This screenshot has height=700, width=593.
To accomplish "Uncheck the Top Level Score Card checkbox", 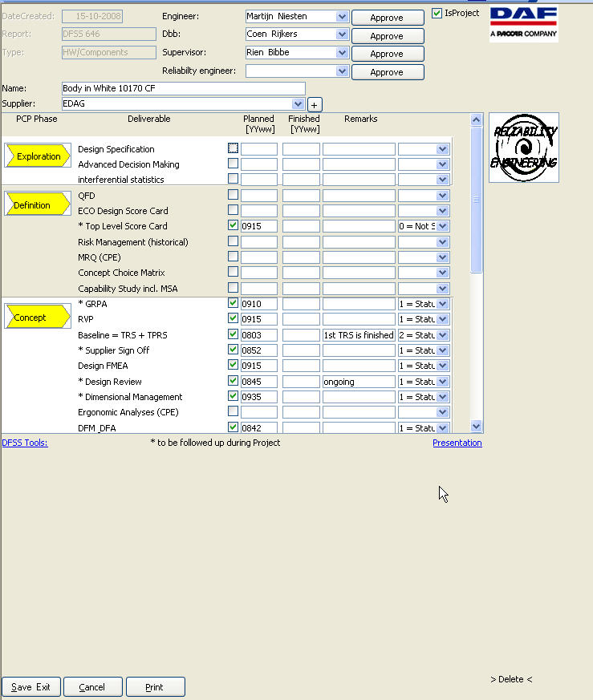I will pyautogui.click(x=233, y=225).
